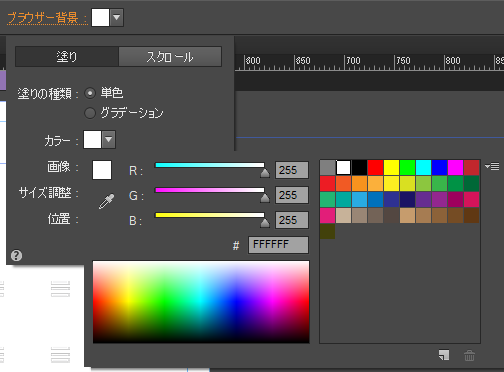504x372 pixels.
Task: Pick a color from the spectrum field
Action: (201, 302)
